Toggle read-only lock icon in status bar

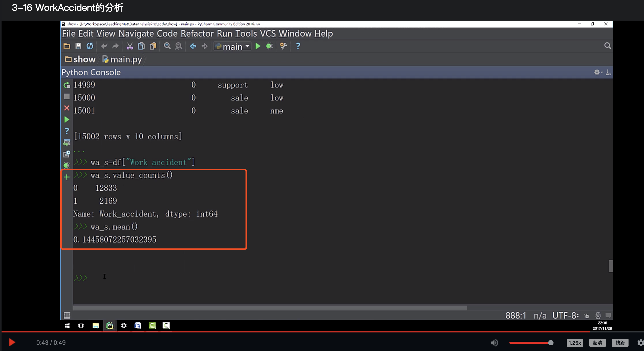point(587,315)
